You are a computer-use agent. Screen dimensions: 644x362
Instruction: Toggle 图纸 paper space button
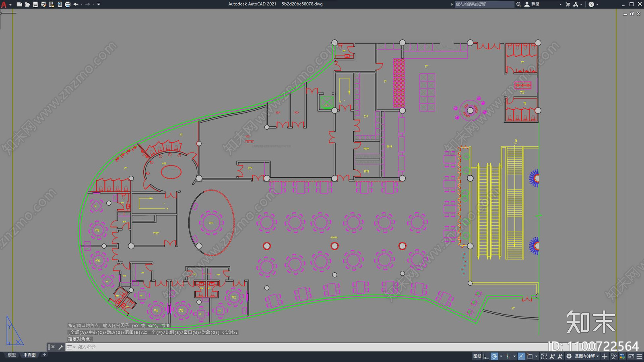[x=477, y=356]
